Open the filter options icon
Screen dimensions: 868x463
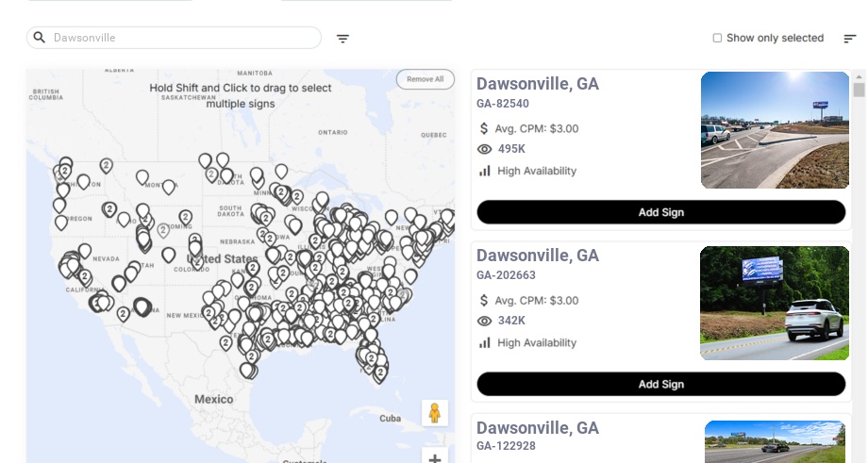(343, 39)
